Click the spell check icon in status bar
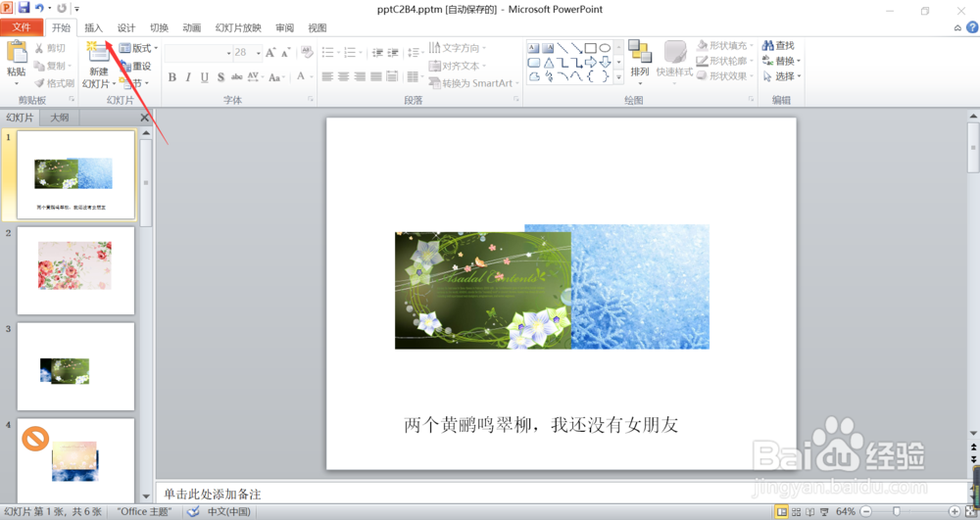Image resolution: width=980 pixels, height=520 pixels. tap(194, 512)
